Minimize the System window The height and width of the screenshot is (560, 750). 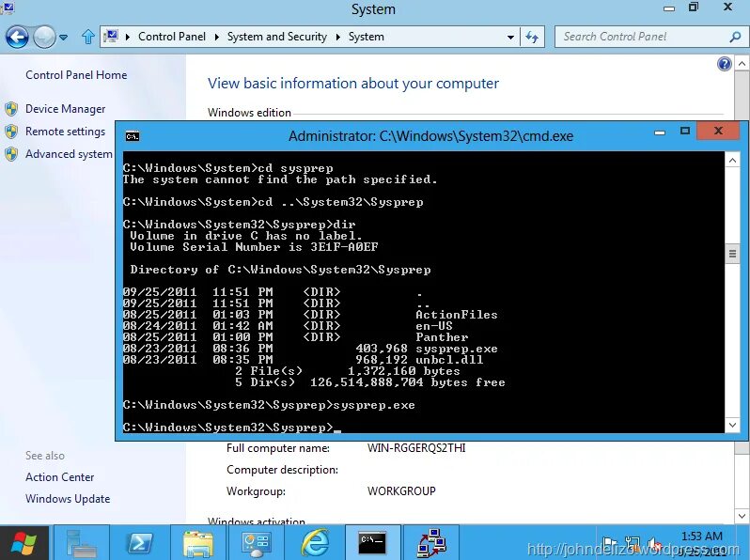(669, 8)
